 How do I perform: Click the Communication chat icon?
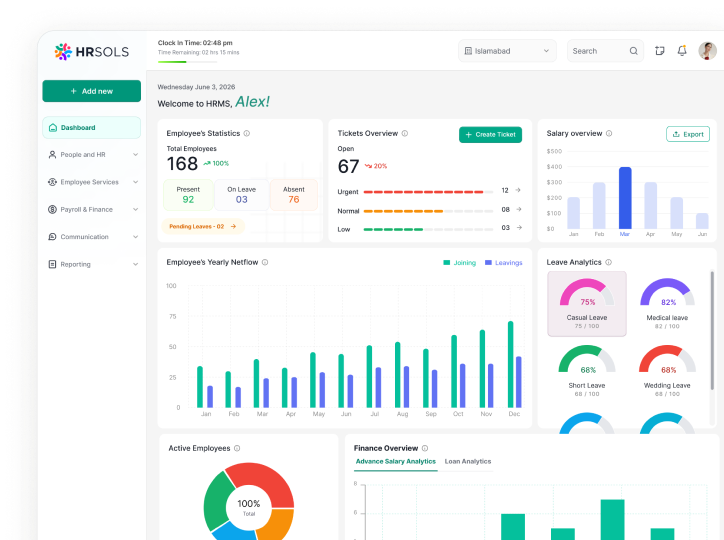click(52, 237)
